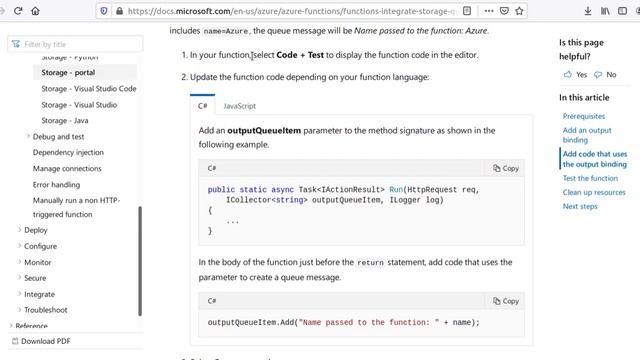Go to browser home page icon
The height and width of the screenshot is (360, 640).
36,11
